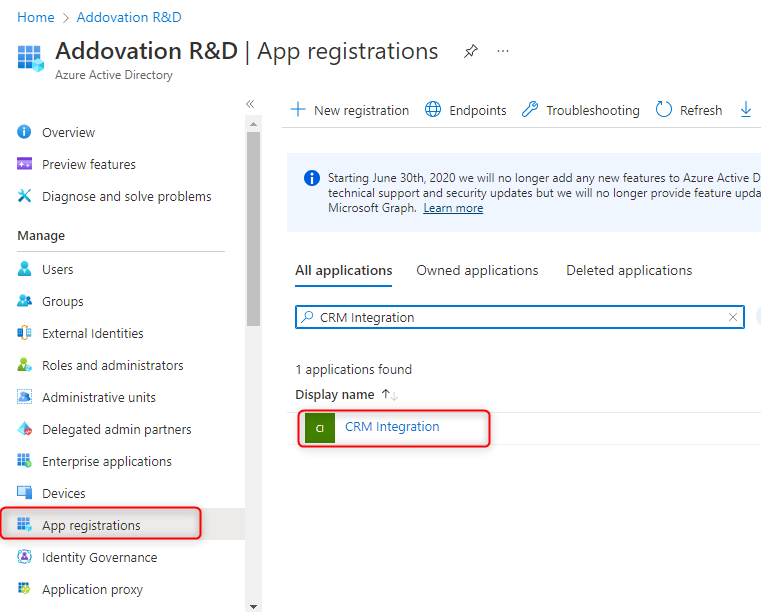
Task: Click the CRM Integration search box
Action: (x=520, y=317)
